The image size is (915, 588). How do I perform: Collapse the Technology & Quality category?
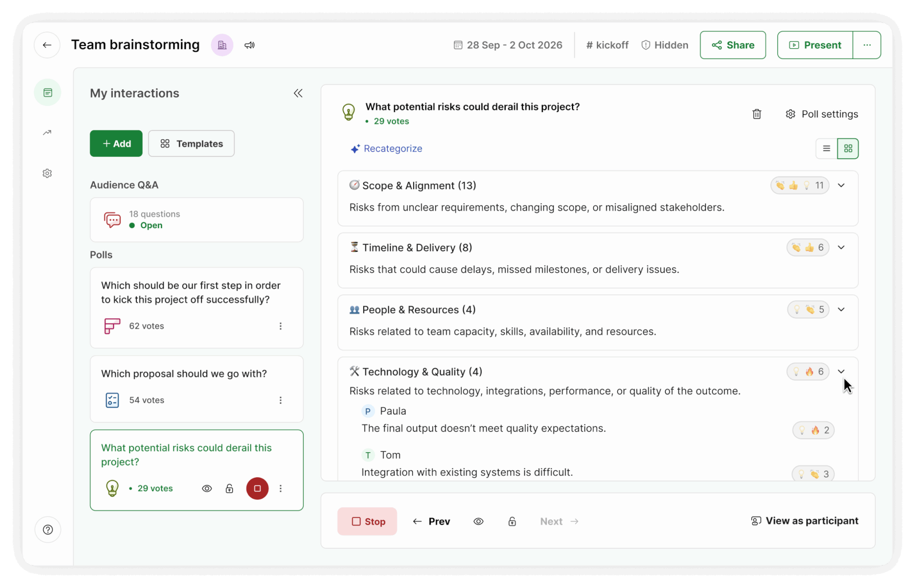[x=841, y=371]
